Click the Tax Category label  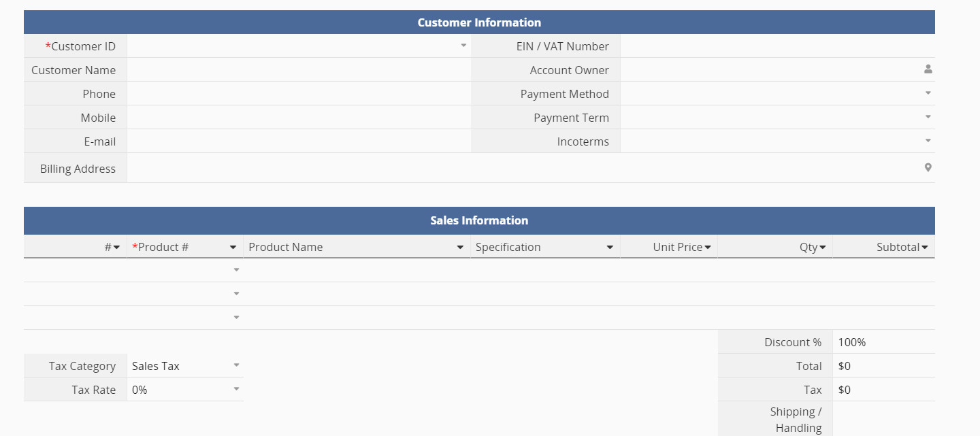(82, 366)
